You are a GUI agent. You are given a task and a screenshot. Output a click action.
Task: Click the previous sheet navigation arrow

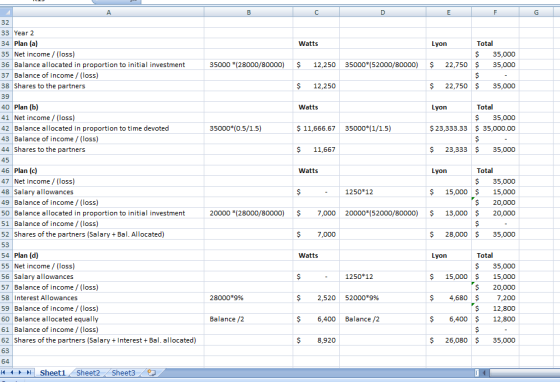pos(12,373)
